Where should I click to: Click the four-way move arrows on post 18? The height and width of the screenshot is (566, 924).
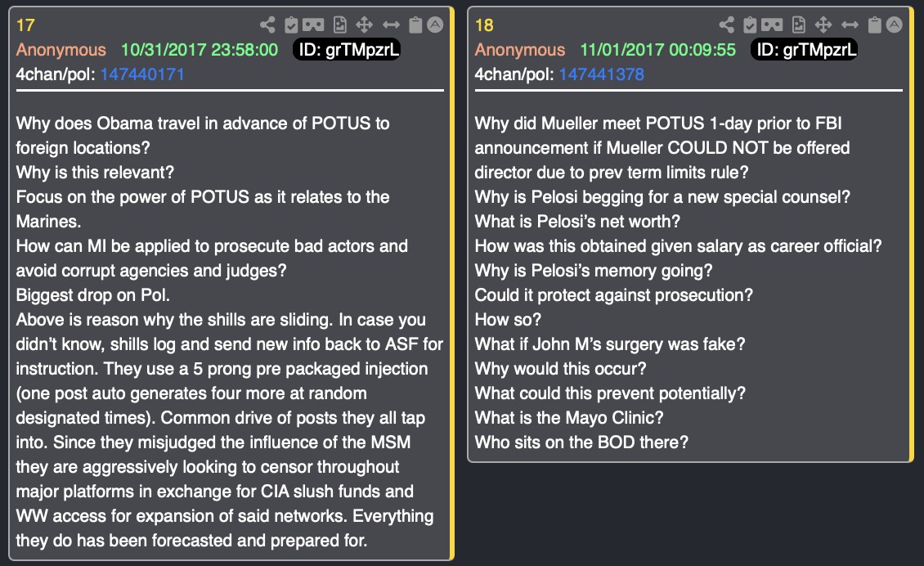[823, 25]
